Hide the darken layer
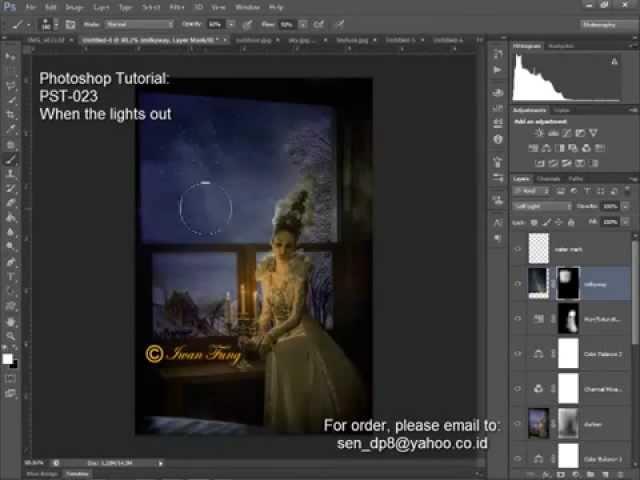 point(518,424)
